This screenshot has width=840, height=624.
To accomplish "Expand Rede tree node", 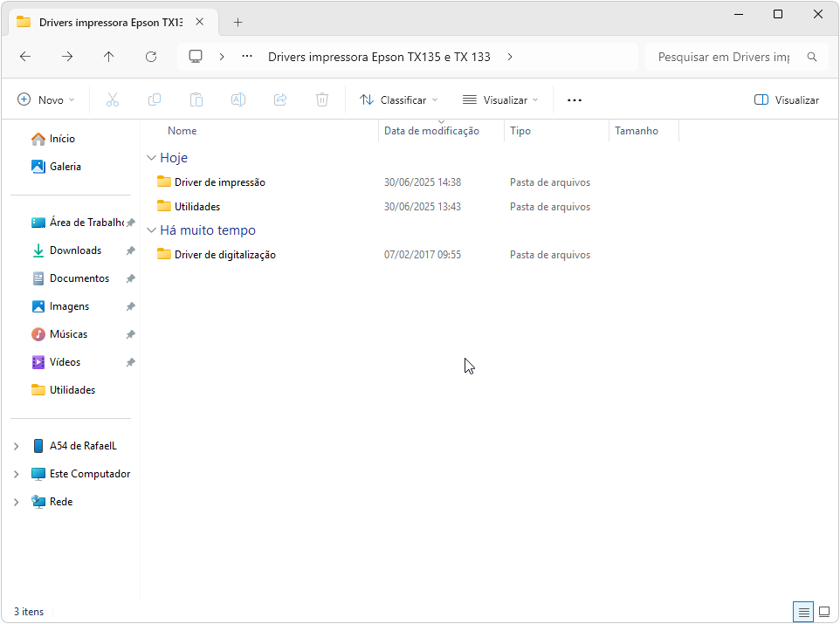I will pos(16,501).
